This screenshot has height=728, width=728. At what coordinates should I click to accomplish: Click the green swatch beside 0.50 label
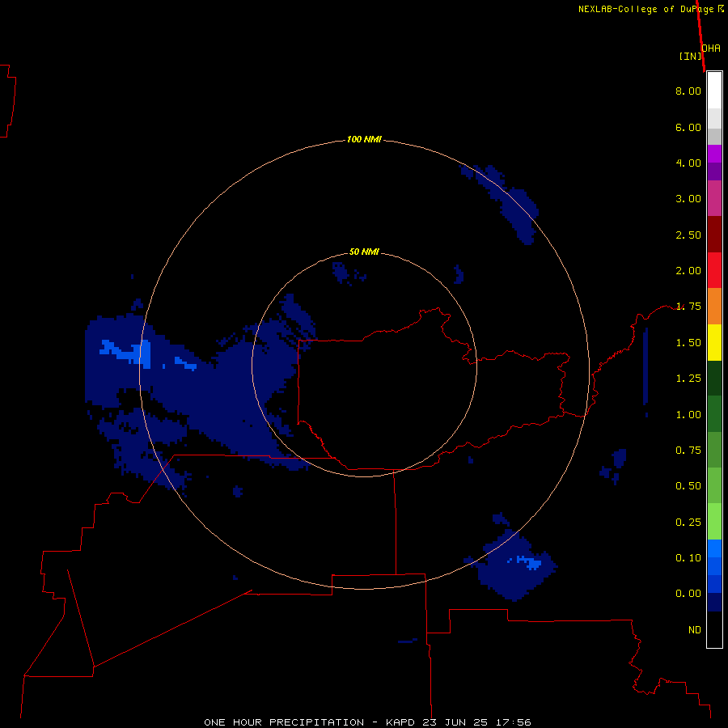[714, 485]
